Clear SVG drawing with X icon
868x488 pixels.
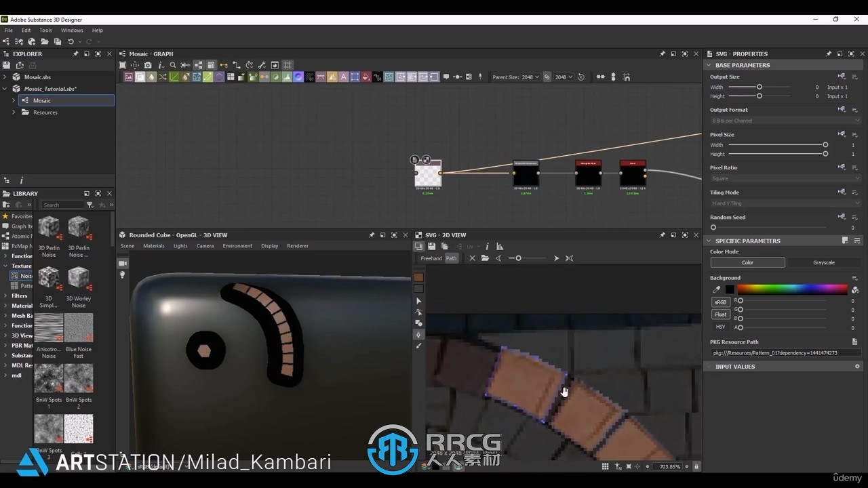point(473,258)
